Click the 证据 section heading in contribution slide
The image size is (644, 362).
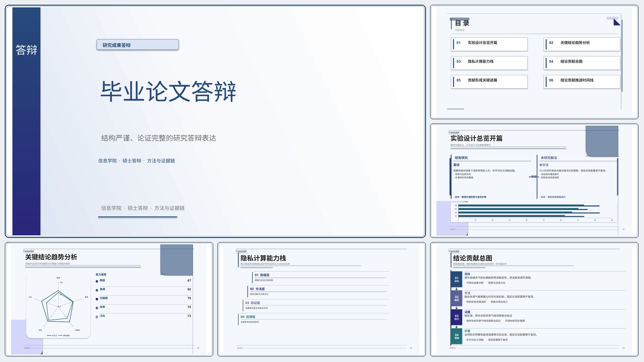click(x=467, y=312)
